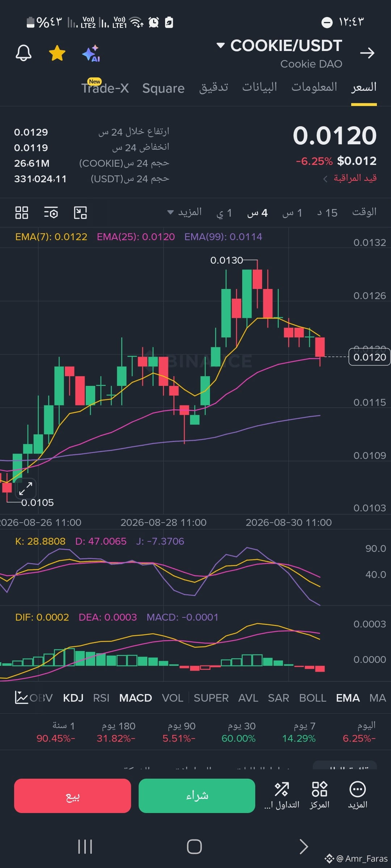Image resolution: width=391 pixels, height=868 pixels.
Task: Enable the SUPER overlay indicator
Action: click(x=211, y=698)
